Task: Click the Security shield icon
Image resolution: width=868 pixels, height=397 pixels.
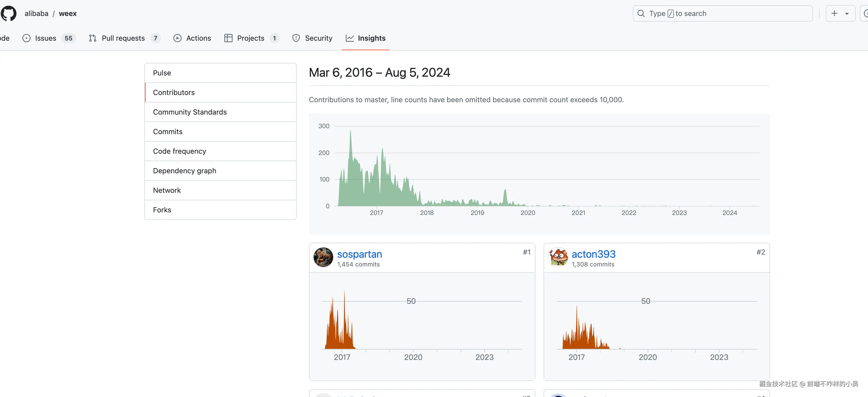Action: (296, 38)
